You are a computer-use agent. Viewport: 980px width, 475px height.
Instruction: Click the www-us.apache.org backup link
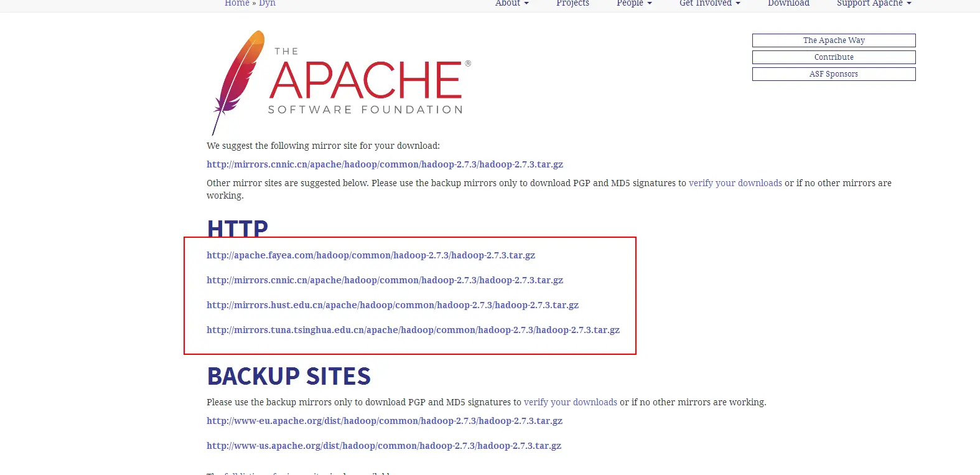click(384, 446)
